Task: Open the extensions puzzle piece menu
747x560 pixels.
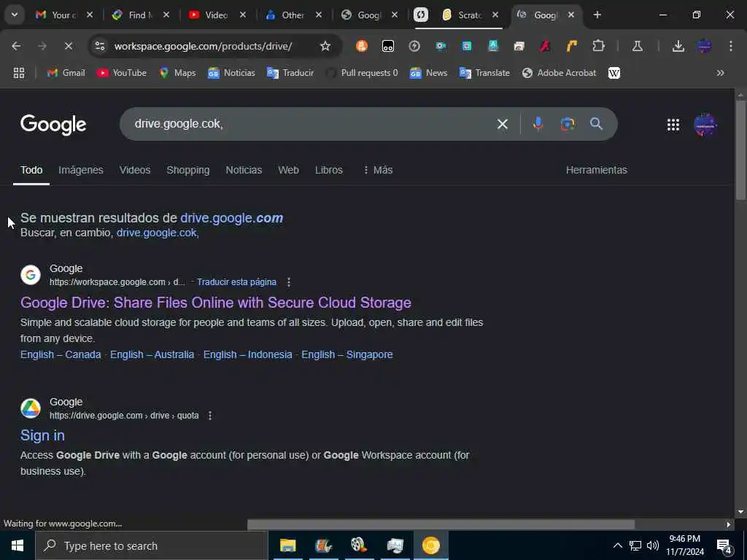Action: point(598,46)
